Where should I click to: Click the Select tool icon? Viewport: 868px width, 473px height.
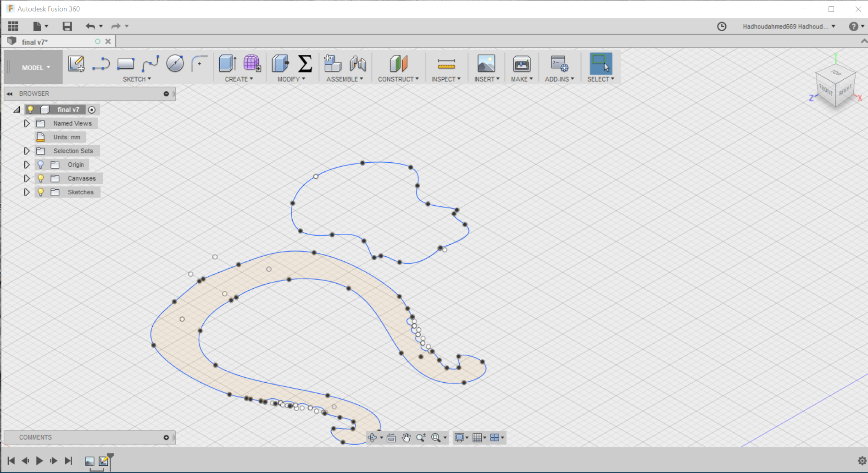point(601,63)
